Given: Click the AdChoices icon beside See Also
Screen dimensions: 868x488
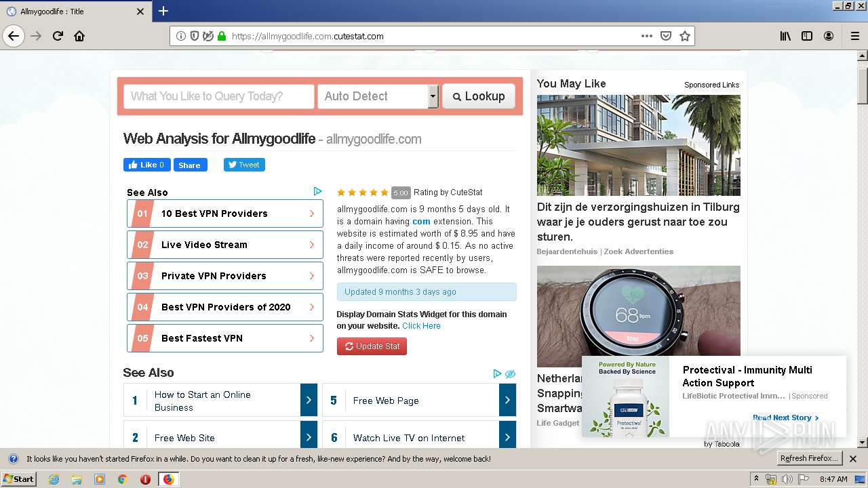Looking at the screenshot, I should [317, 191].
